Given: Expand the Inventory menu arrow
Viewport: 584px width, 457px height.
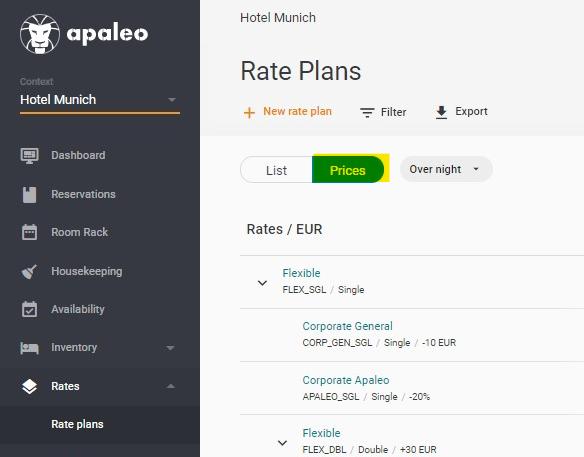Looking at the screenshot, I should point(170,348).
